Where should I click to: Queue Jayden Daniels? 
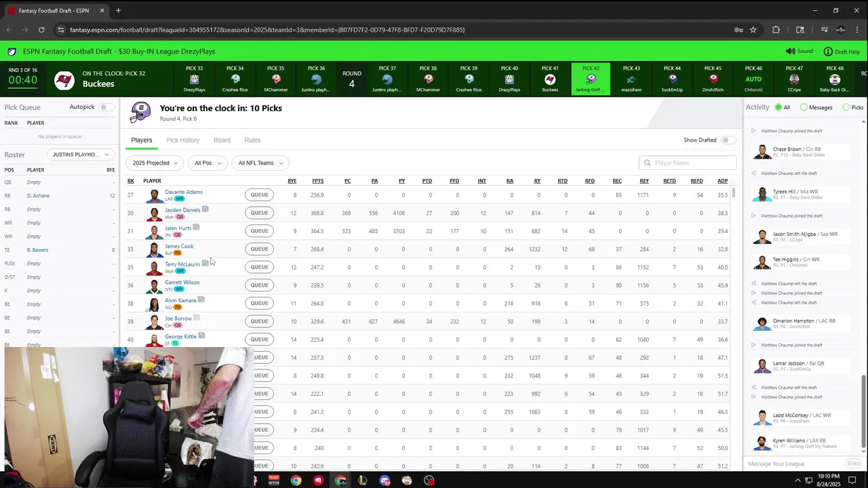[259, 213]
